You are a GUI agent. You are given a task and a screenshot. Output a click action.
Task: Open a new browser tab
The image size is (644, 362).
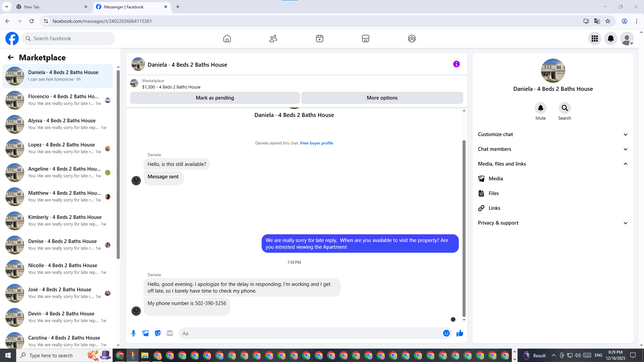pos(178,7)
